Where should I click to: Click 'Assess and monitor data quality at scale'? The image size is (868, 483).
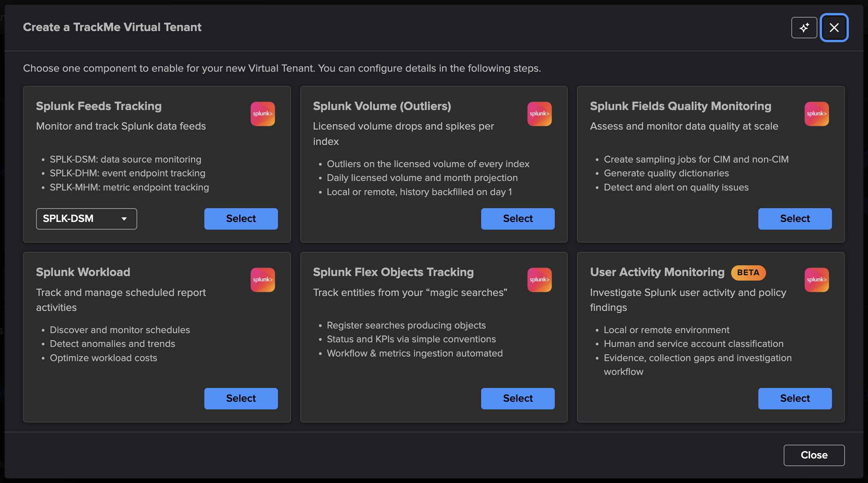[x=684, y=126]
